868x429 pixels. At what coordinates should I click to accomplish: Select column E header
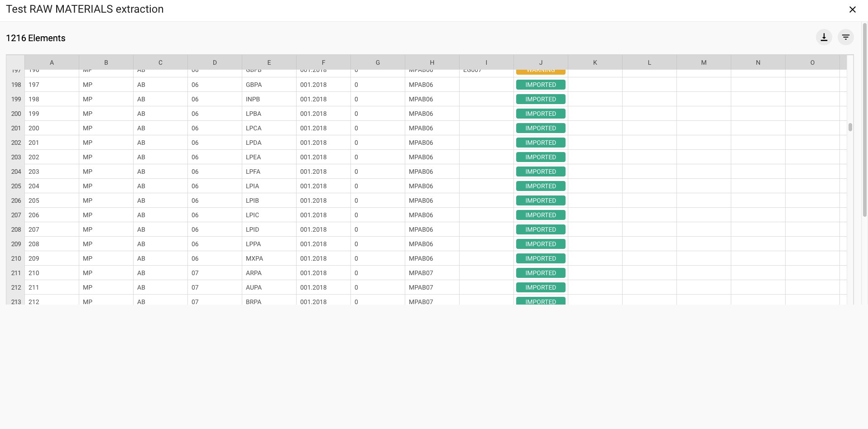(269, 62)
